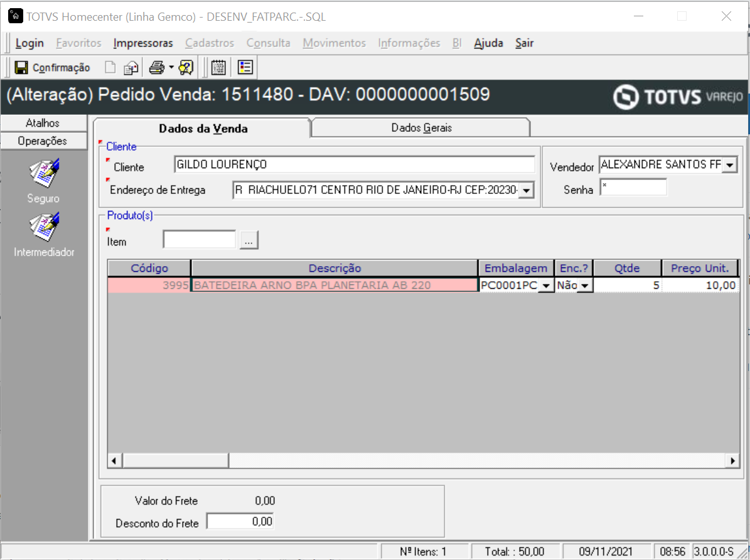Switch to the Dados Gerais tab
The width and height of the screenshot is (750, 560).
pyautogui.click(x=421, y=128)
